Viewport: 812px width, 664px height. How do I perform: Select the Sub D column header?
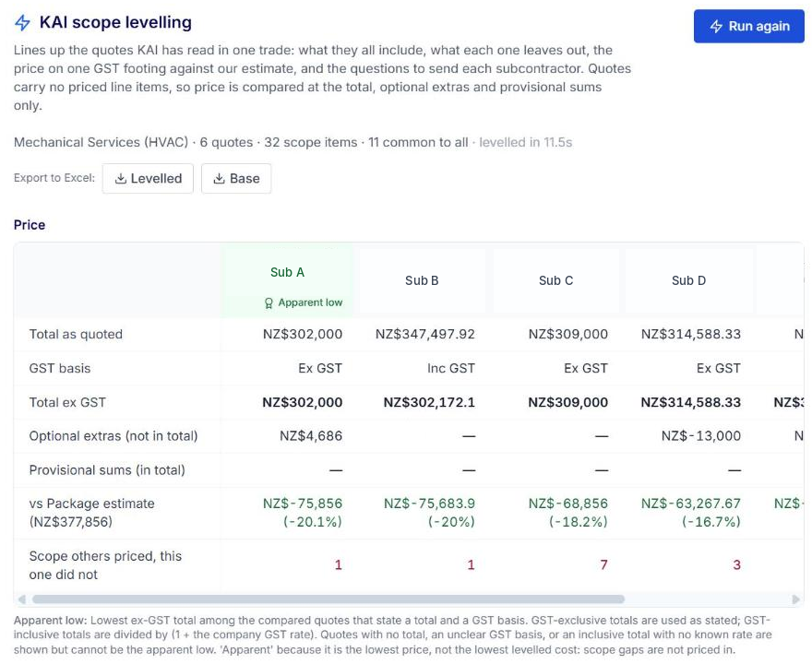(x=688, y=280)
